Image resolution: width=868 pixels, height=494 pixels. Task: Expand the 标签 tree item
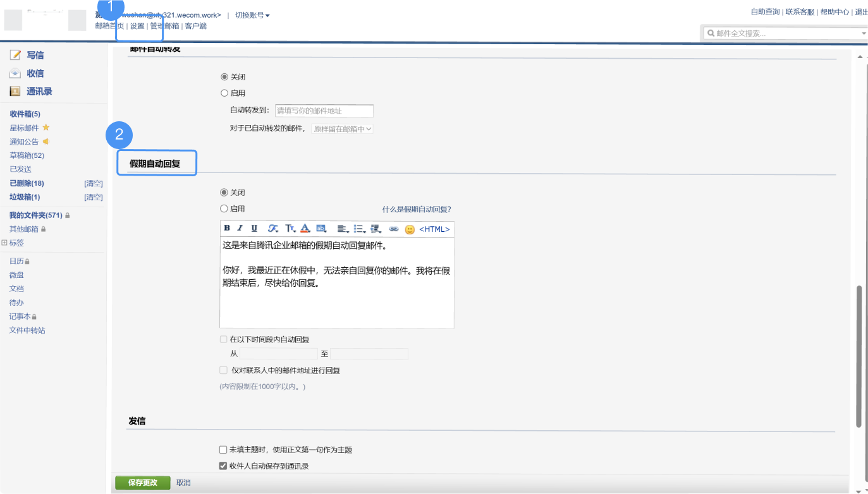pos(4,243)
